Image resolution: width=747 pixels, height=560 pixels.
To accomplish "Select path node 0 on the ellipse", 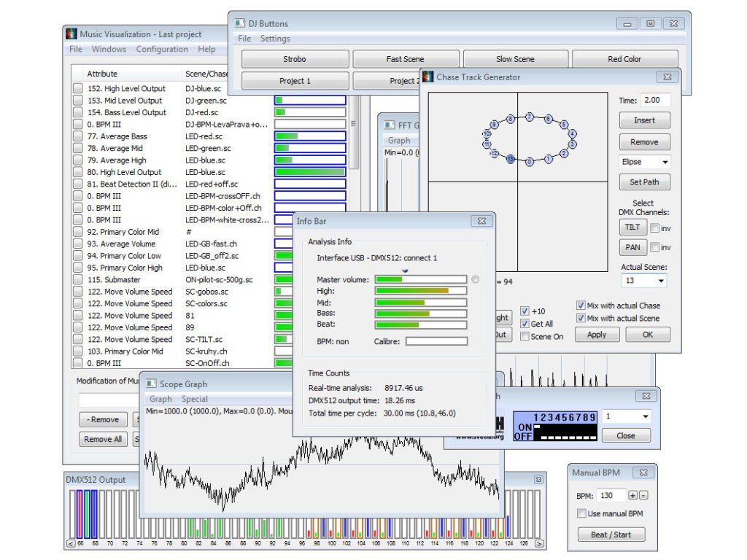I will pos(530,162).
